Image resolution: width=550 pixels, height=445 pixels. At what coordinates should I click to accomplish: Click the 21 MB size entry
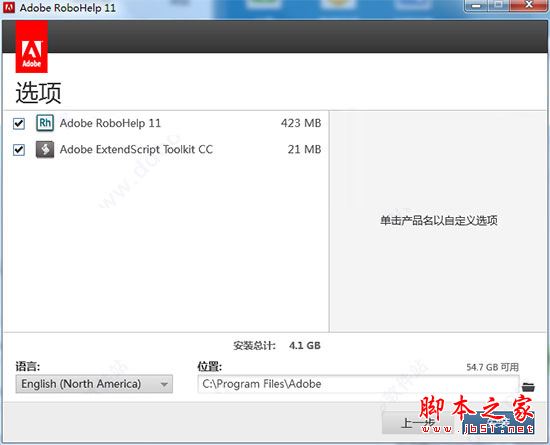[x=304, y=150]
